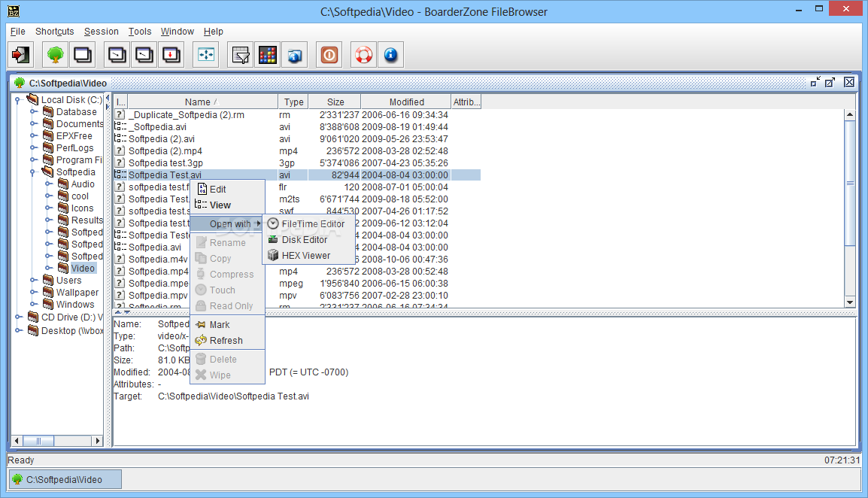The height and width of the screenshot is (498, 868).
Task: Expand the Desktop network node
Action: (x=18, y=330)
